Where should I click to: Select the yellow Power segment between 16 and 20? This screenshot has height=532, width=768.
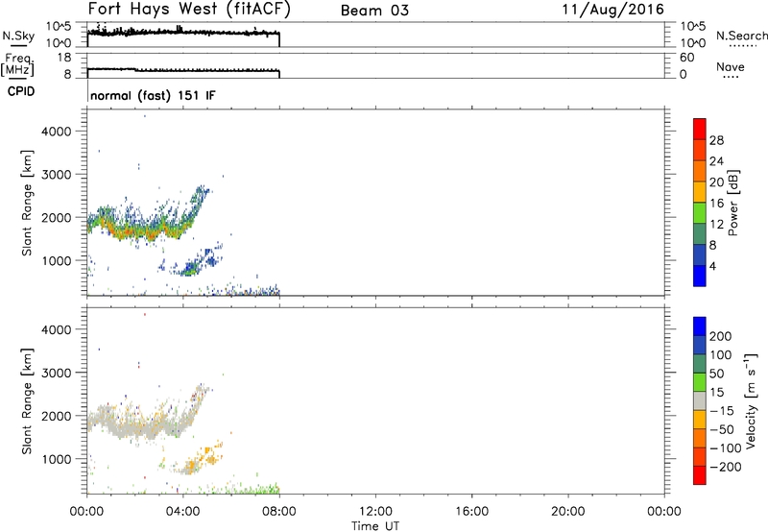[x=700, y=191]
